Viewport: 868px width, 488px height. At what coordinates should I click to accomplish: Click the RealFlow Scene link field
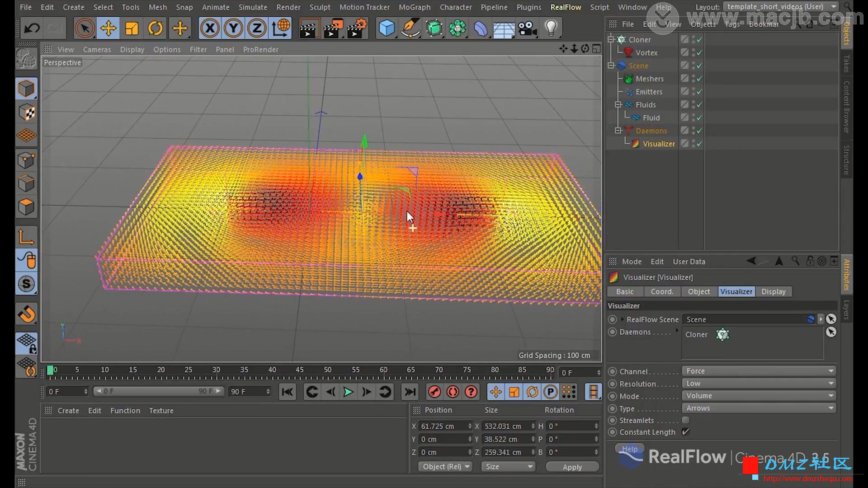pyautogui.click(x=750, y=319)
